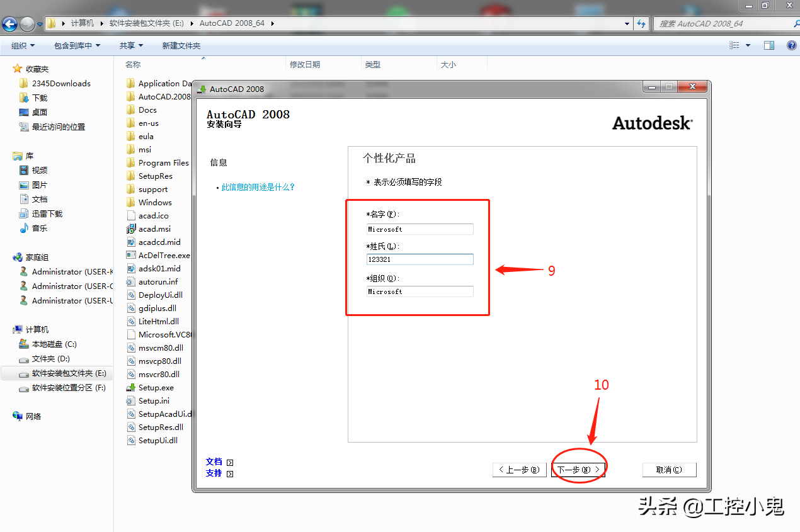The height and width of the screenshot is (532, 800).
Task: Click the 下一步(N) button in installer
Action: tap(578, 470)
